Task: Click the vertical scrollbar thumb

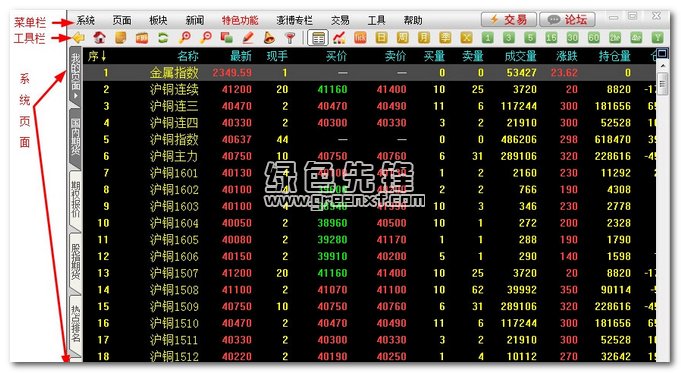Action: pos(662,84)
